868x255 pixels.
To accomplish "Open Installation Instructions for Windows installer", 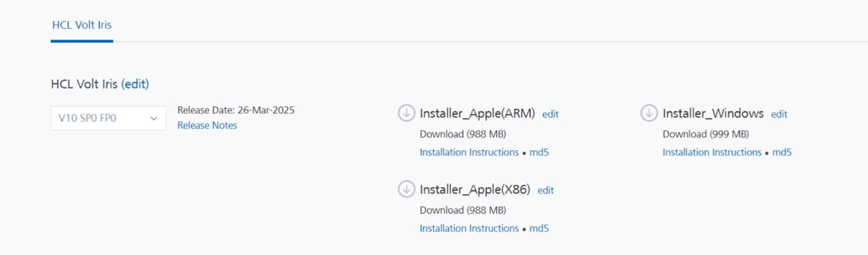I will click(712, 152).
